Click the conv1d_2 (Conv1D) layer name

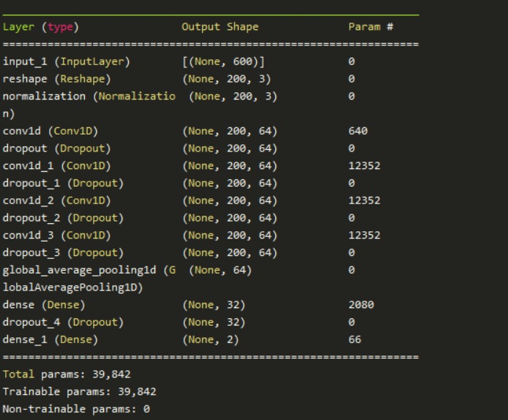[x=57, y=200]
